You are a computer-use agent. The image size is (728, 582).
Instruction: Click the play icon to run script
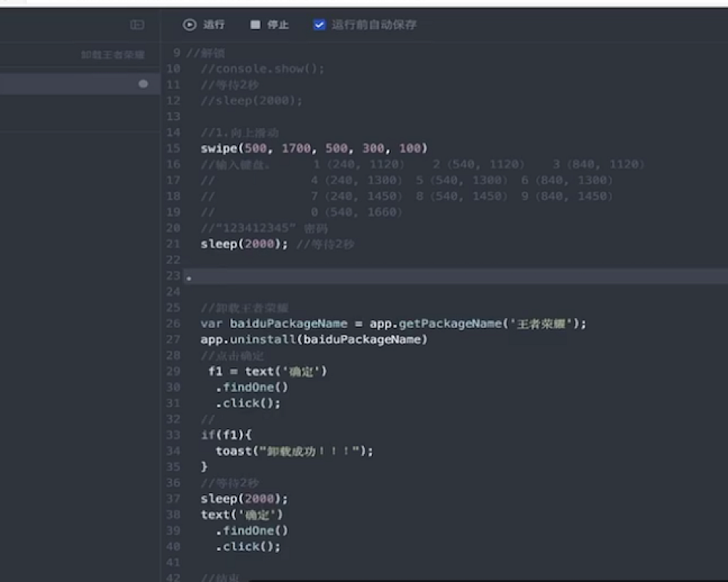(x=190, y=25)
